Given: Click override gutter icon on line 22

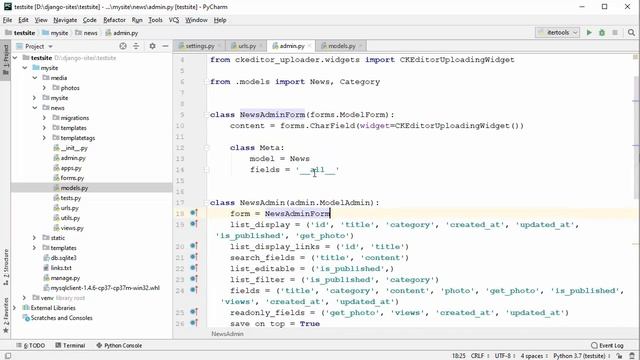Looking at the screenshot, I should coord(194,268).
